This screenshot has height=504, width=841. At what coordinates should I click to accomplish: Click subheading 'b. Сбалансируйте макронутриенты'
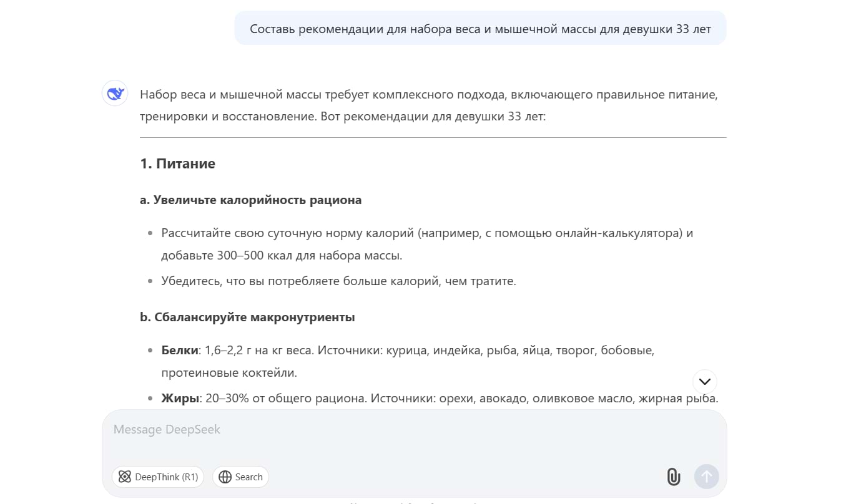click(247, 317)
